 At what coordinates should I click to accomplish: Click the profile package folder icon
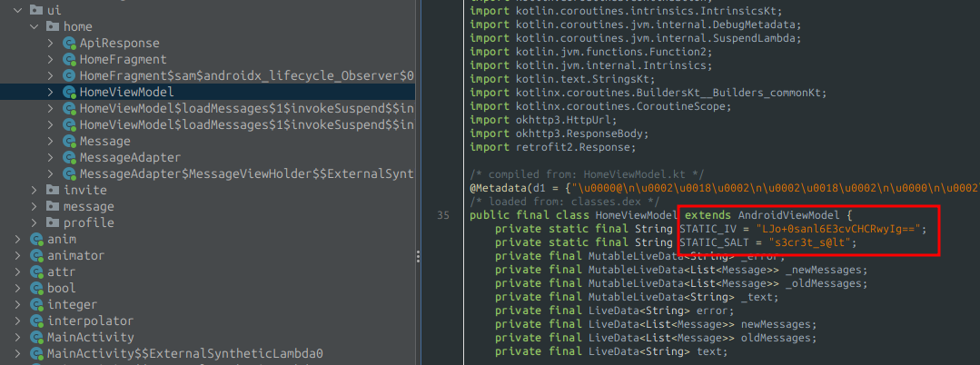pyautogui.click(x=53, y=222)
